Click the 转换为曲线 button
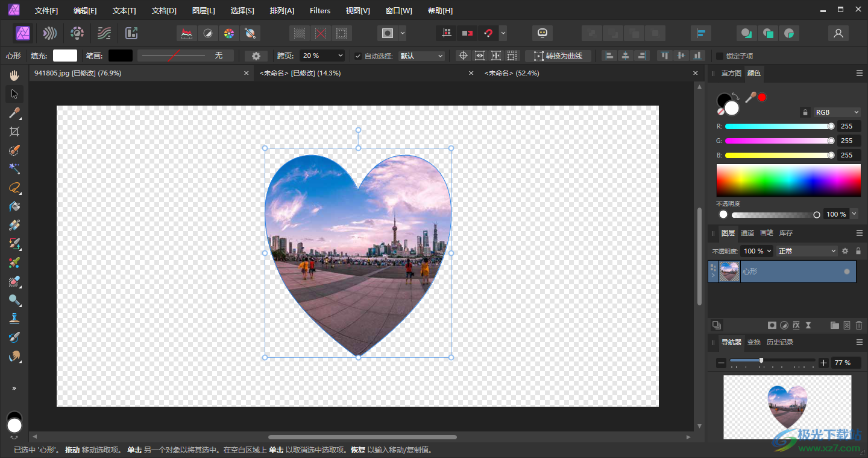Image resolution: width=868 pixels, height=458 pixels. 558,56
